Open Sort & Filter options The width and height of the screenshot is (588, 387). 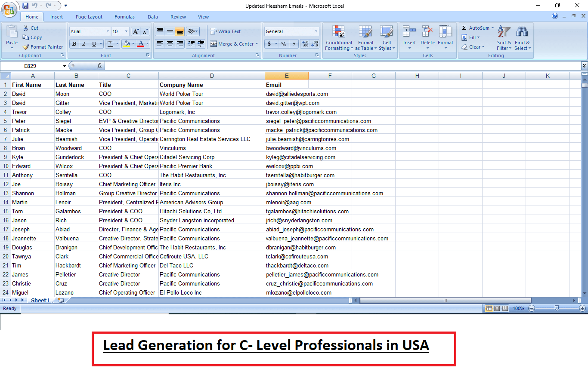[504, 38]
